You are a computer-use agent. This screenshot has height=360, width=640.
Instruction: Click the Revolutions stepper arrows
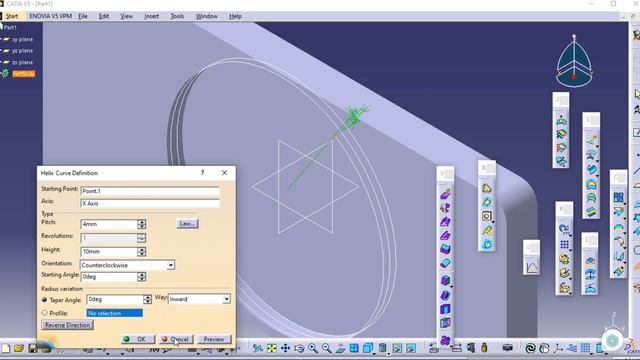142,238
